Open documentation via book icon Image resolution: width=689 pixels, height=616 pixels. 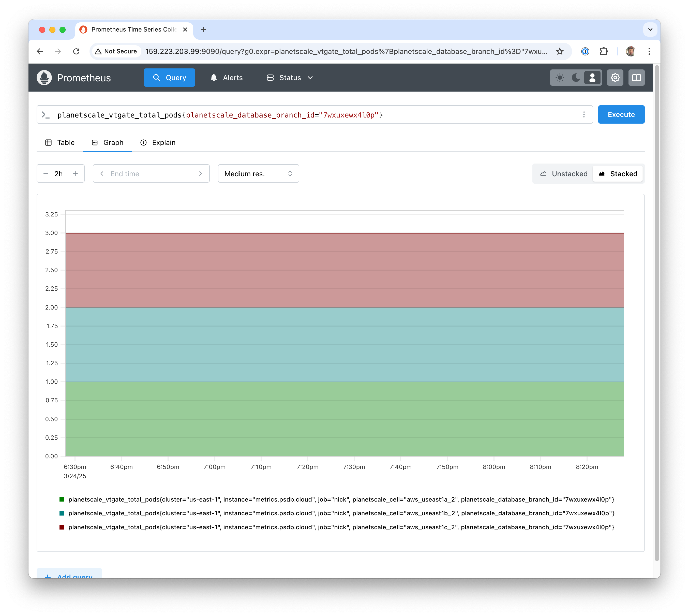[x=637, y=78]
